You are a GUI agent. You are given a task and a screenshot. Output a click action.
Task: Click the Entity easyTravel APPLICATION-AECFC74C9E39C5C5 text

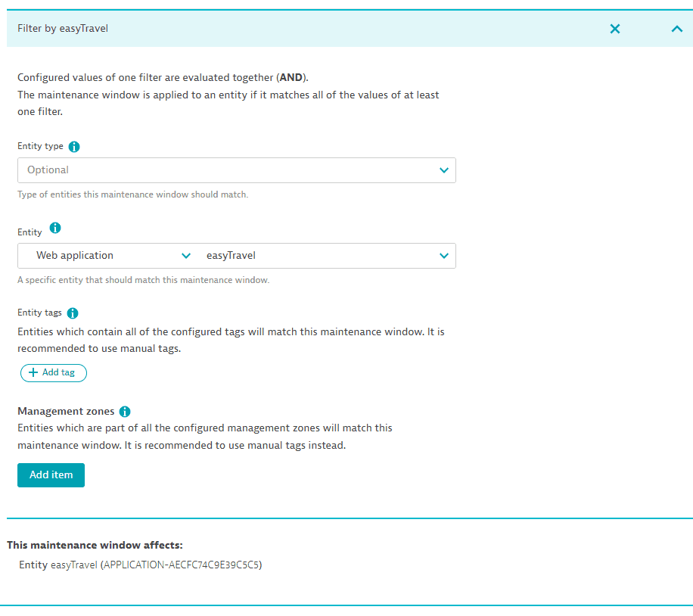tap(141, 565)
